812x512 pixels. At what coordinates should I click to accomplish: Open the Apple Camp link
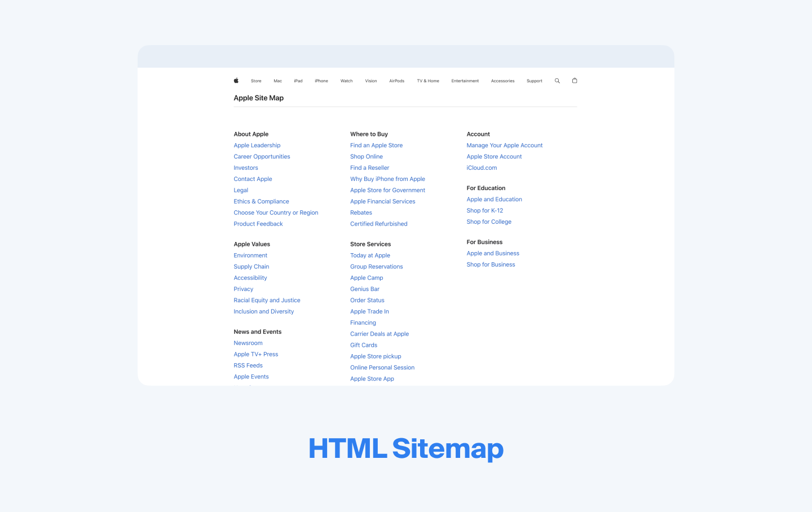tap(367, 278)
